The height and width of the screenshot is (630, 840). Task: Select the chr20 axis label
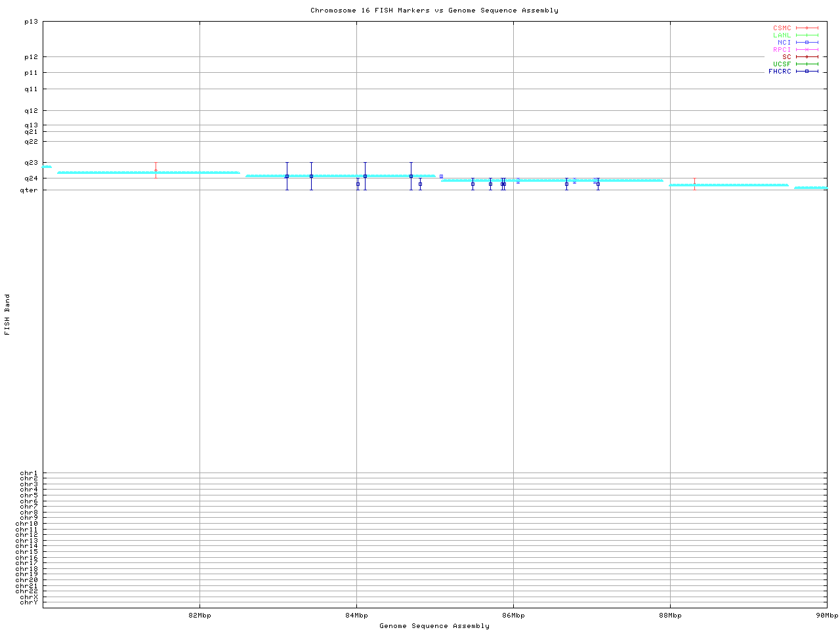[27, 580]
